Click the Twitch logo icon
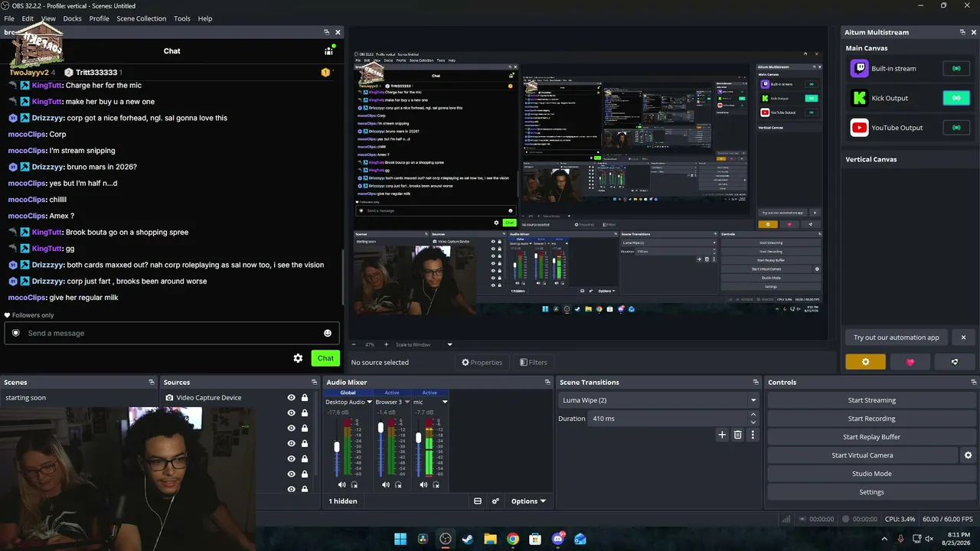The image size is (980, 551). [x=859, y=68]
